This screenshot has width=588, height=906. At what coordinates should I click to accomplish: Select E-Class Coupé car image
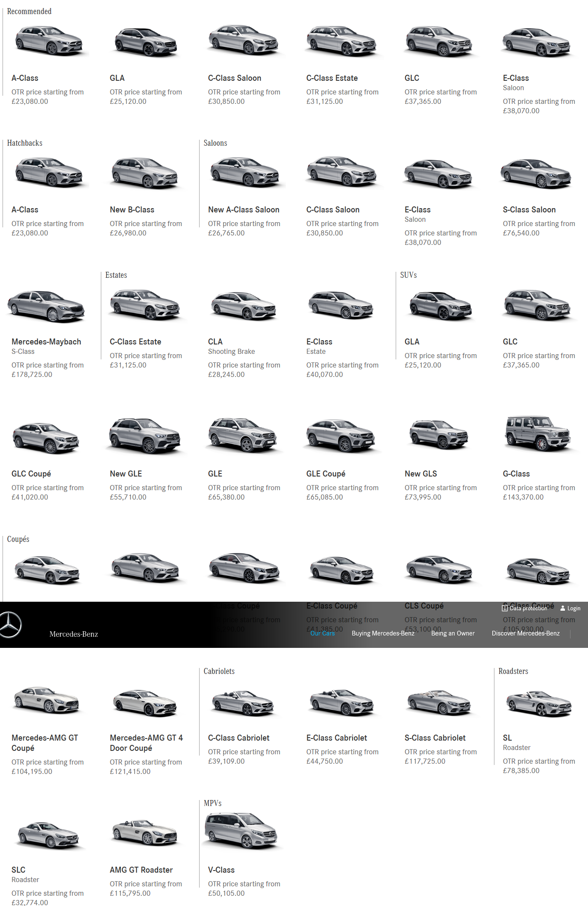pos(342,570)
